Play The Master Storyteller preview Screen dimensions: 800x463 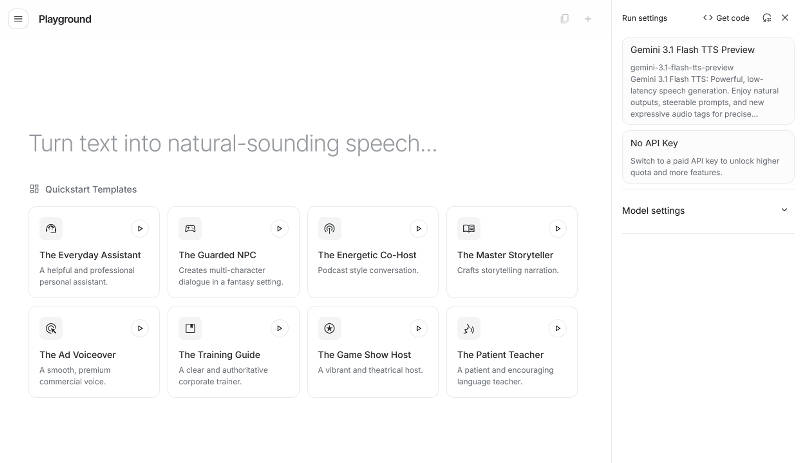tap(558, 228)
